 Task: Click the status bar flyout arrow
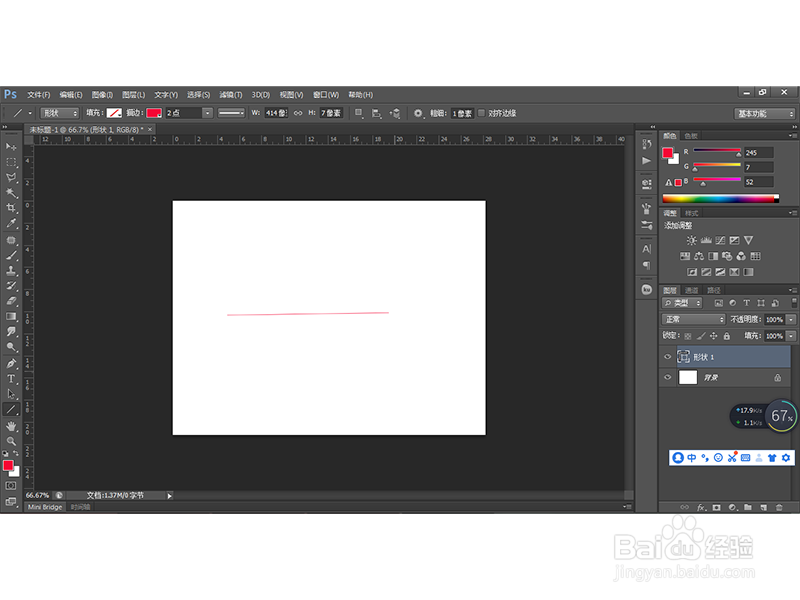(169, 495)
